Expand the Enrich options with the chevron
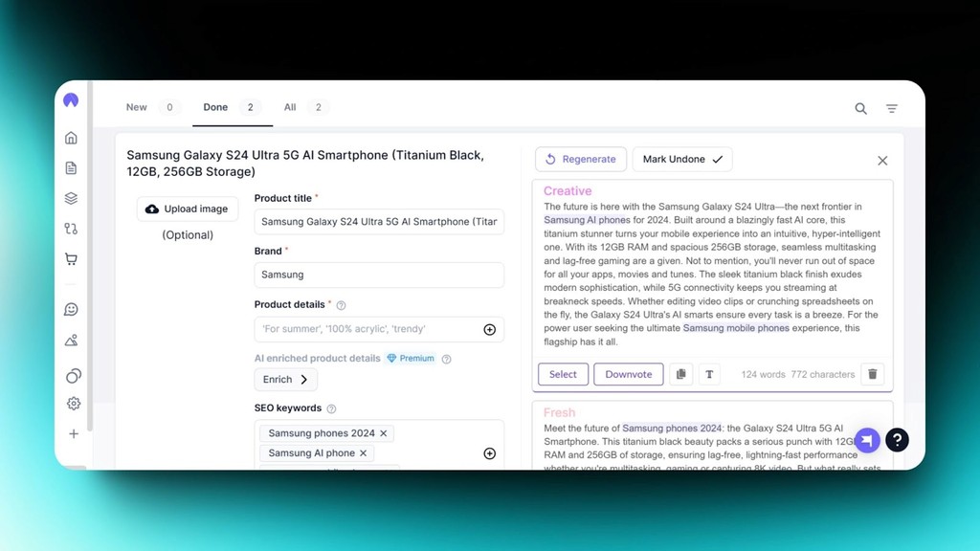 [x=302, y=379]
